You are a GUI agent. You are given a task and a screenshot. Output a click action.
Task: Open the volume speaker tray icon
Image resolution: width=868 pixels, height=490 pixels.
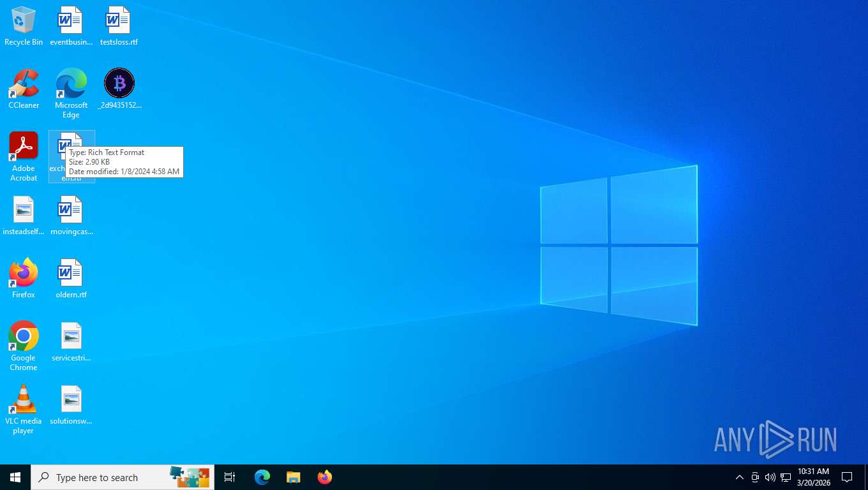[770, 477]
